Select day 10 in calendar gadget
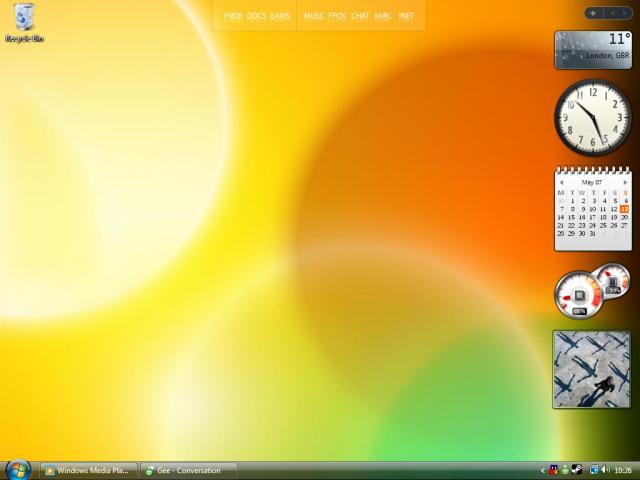This screenshot has height=480, width=640. (x=593, y=209)
